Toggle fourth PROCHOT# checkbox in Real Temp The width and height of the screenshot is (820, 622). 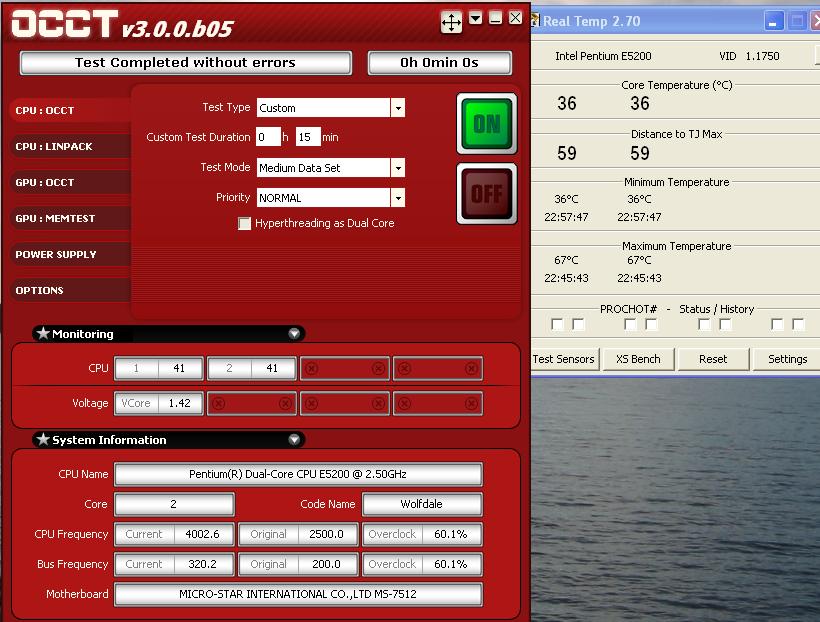(x=652, y=324)
